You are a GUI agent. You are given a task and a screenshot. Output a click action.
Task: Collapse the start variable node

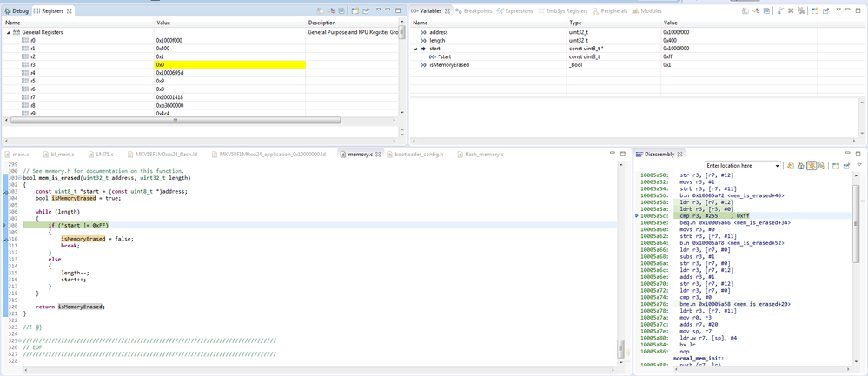coord(415,49)
